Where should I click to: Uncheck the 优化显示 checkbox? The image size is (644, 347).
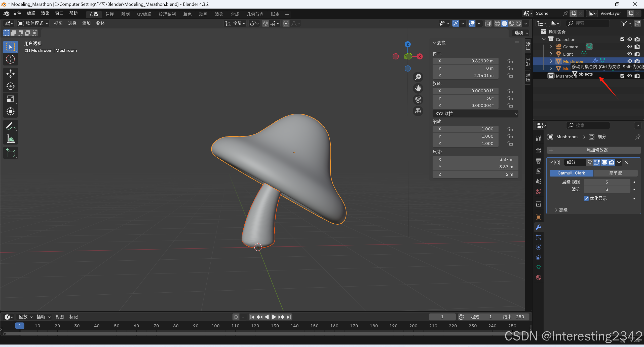586,198
